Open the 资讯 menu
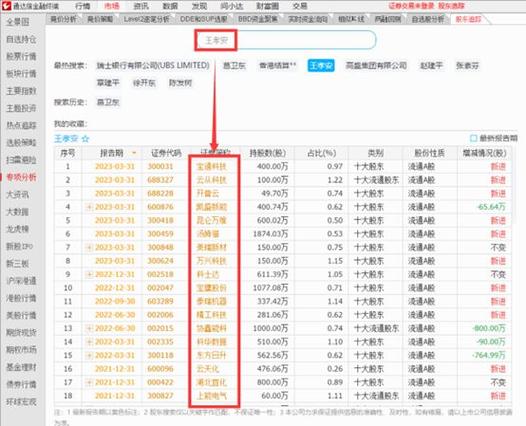Viewport: 526px width, 426px height. (141, 6)
